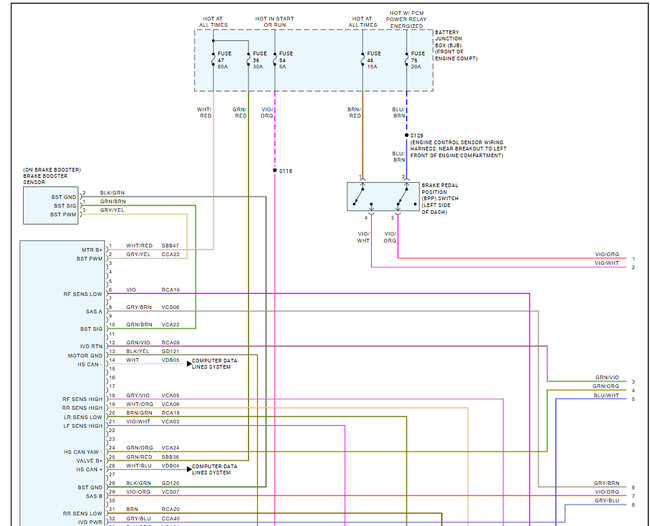Screen dimensions: 650x526
Task: Select circuit code CCA40
Action: click(170, 519)
